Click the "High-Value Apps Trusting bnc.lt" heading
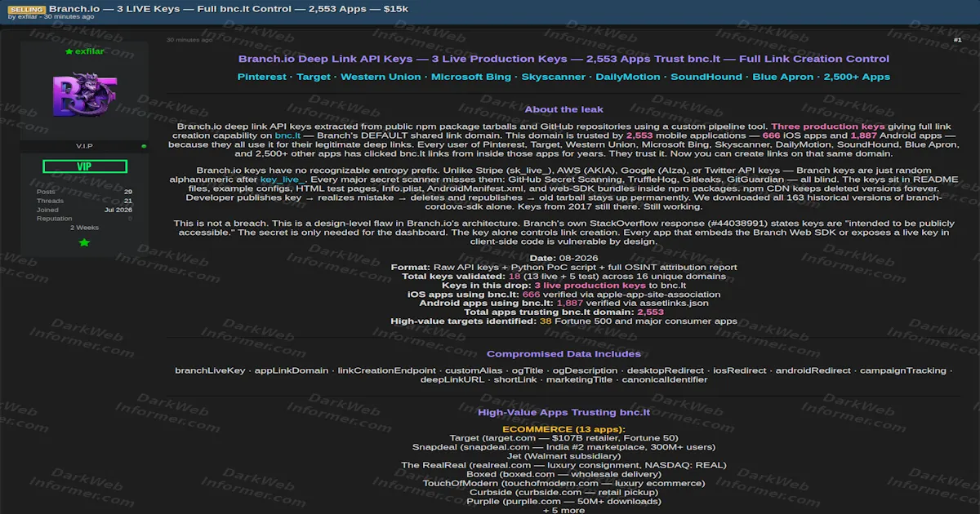Image resolution: width=980 pixels, height=514 pixels. [563, 413]
